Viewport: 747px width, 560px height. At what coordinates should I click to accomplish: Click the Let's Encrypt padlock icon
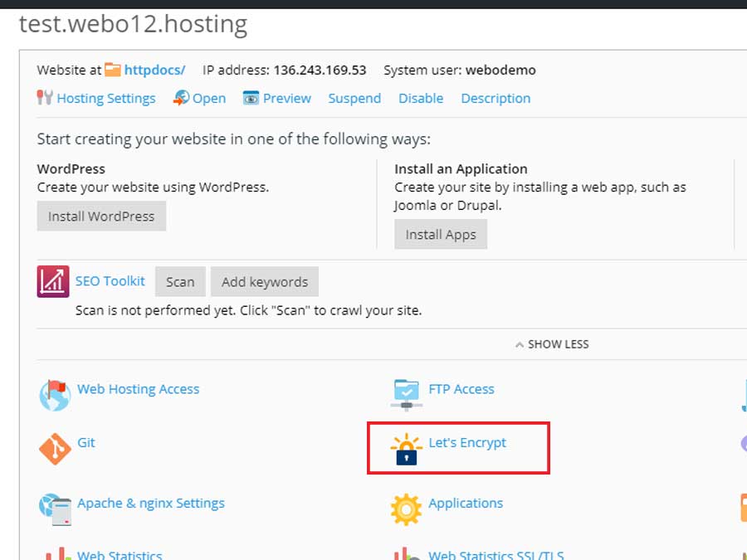point(406,449)
